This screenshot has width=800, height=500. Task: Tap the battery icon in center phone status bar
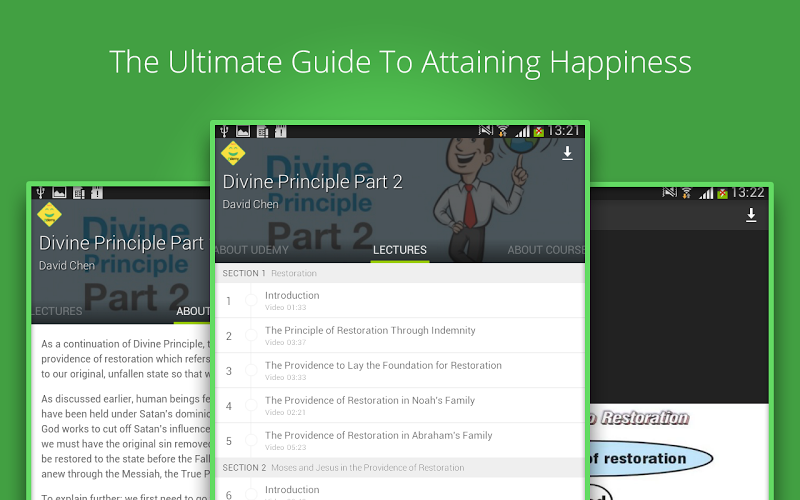(x=539, y=132)
